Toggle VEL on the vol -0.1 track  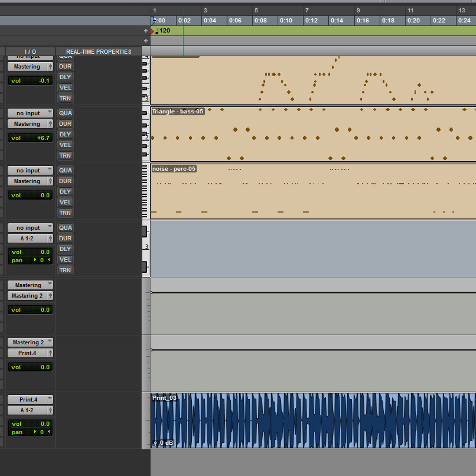click(x=65, y=88)
